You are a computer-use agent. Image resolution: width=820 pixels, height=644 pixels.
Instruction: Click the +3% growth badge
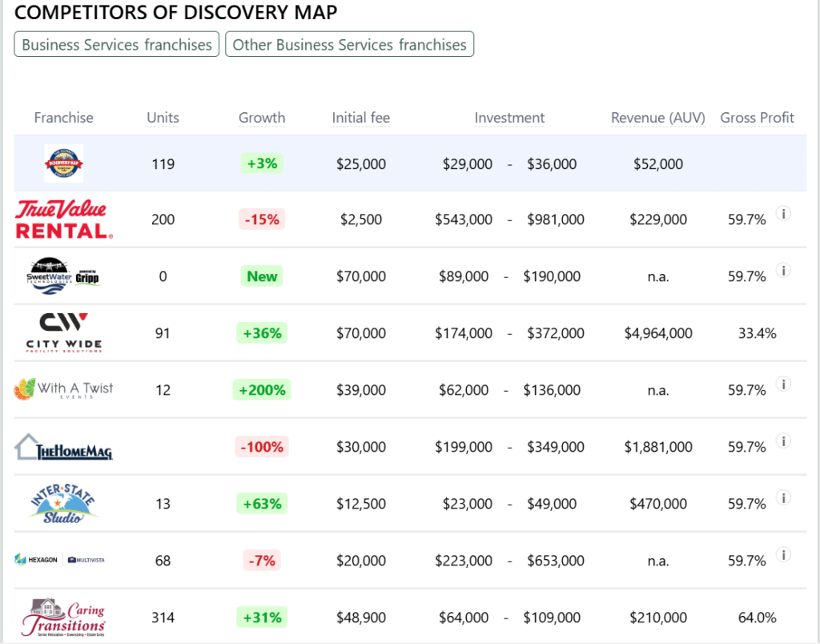click(262, 163)
